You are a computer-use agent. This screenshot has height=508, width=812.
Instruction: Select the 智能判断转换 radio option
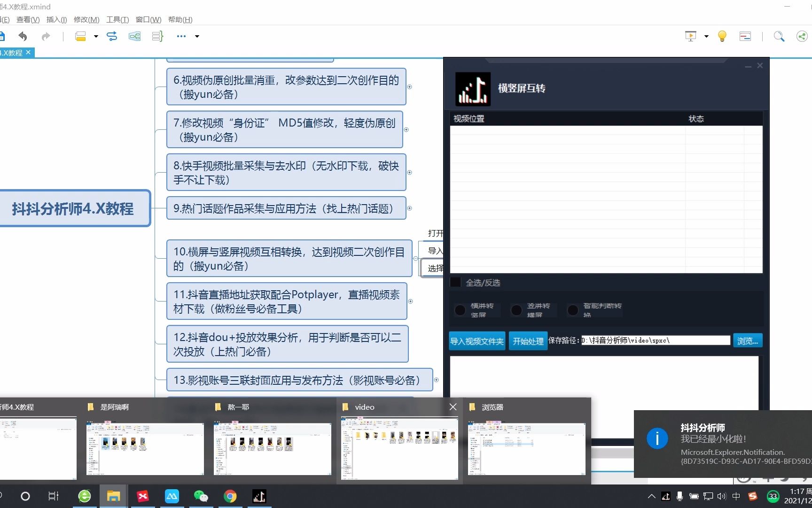pyautogui.click(x=573, y=310)
